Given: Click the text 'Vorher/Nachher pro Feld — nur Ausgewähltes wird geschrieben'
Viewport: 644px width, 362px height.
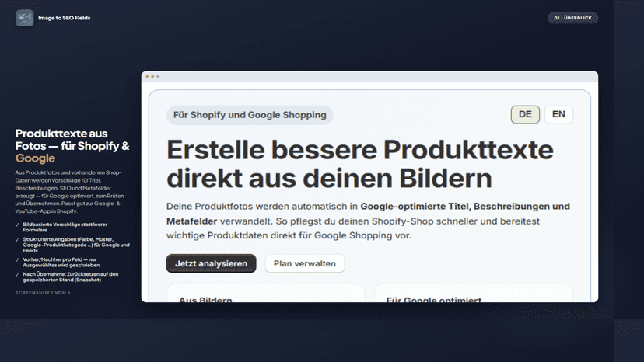Looking at the screenshot, I should click(x=61, y=263).
